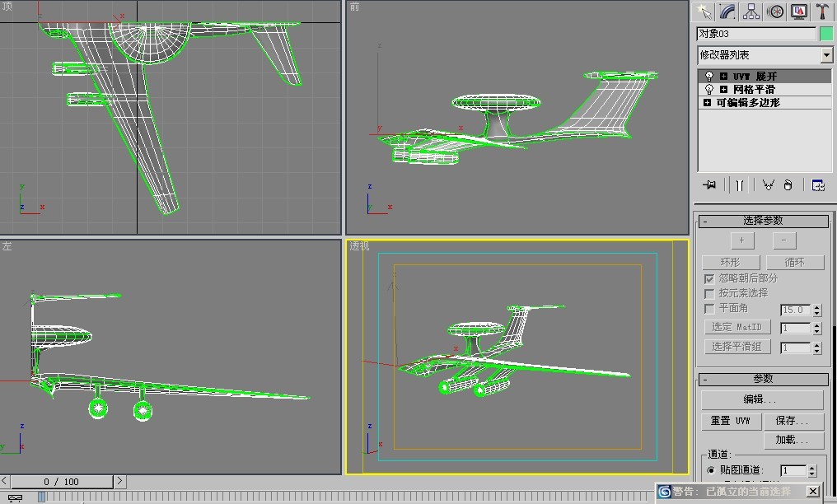Click the Pin Stack icon
Image resolution: width=837 pixels, height=504 pixels.
click(x=709, y=185)
